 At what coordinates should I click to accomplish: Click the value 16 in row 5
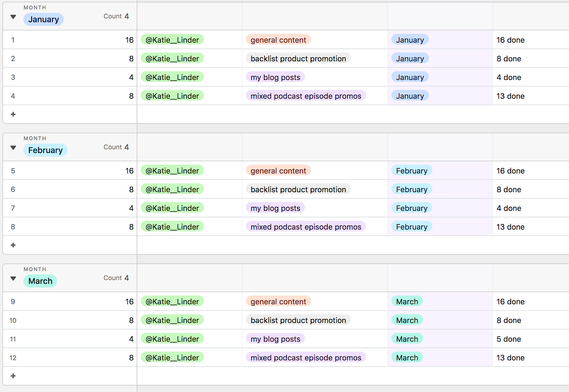[130, 171]
